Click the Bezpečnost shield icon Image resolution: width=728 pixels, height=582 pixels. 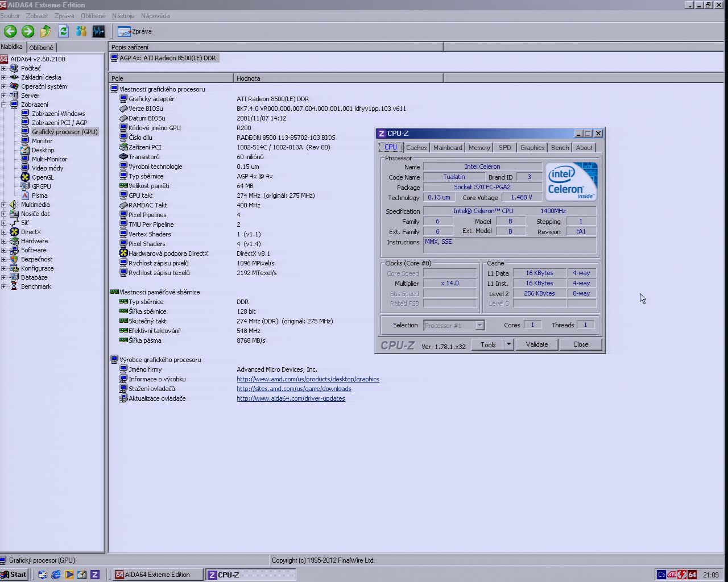tap(14, 259)
